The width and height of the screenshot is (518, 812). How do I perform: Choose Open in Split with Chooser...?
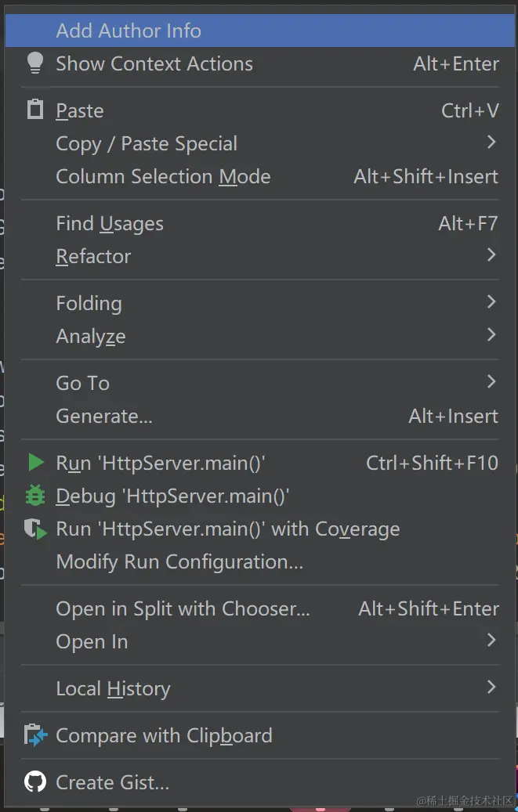tap(183, 609)
